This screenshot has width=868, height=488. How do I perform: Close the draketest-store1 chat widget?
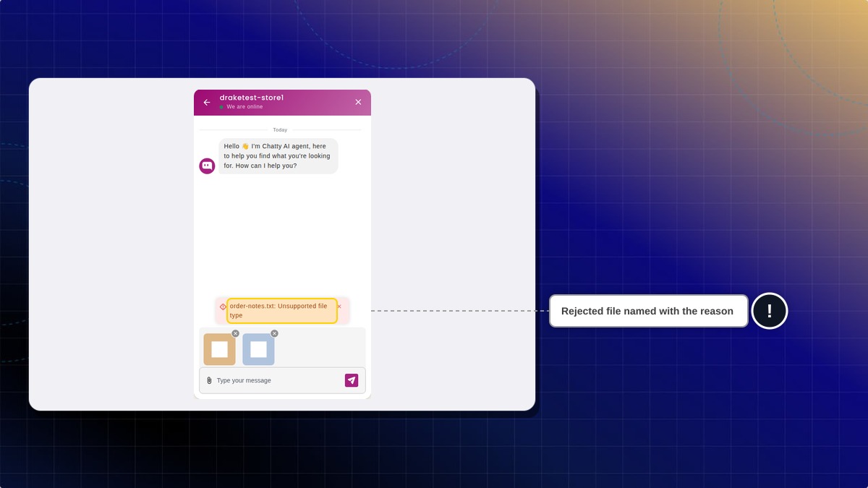pyautogui.click(x=358, y=102)
